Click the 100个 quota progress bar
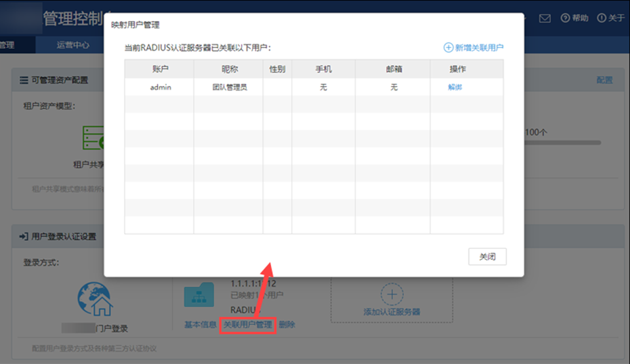The width and height of the screenshot is (630, 364). 562,142
